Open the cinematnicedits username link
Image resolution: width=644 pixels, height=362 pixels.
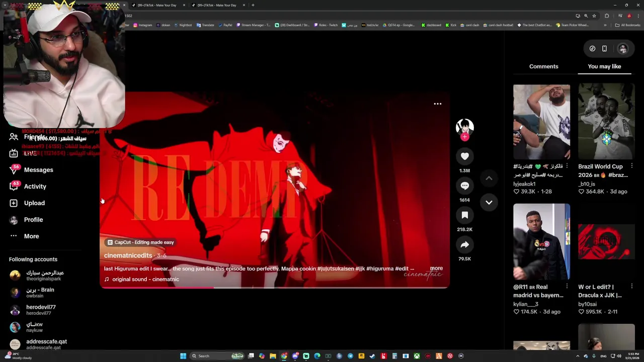[x=128, y=255]
